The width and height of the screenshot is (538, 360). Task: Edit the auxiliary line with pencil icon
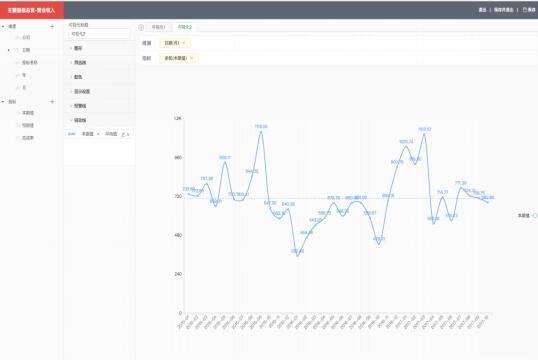pyautogui.click(x=123, y=134)
